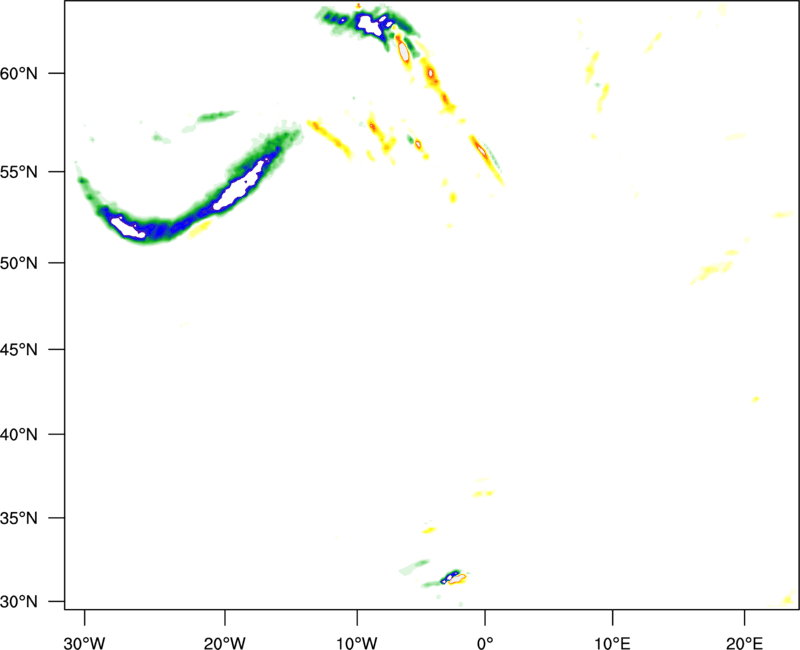Click the 40°N latitude label
This screenshot has height=650, width=800.
(x=19, y=435)
